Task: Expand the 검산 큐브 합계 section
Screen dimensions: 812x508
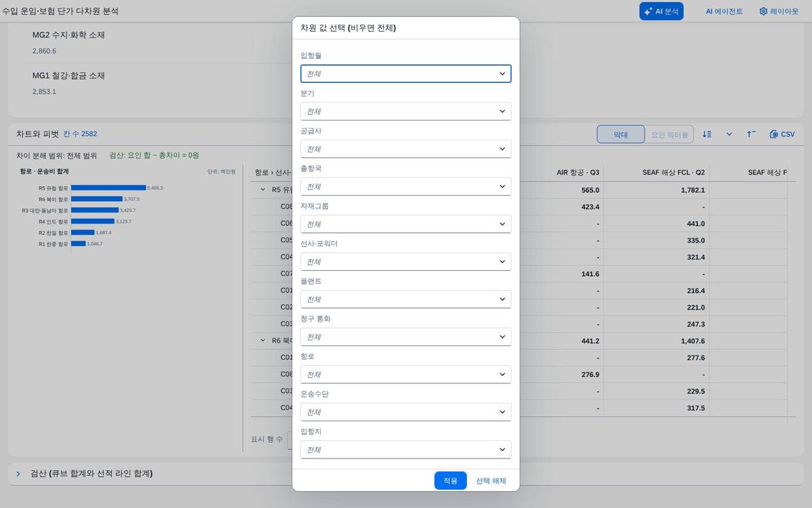Action: (18, 473)
